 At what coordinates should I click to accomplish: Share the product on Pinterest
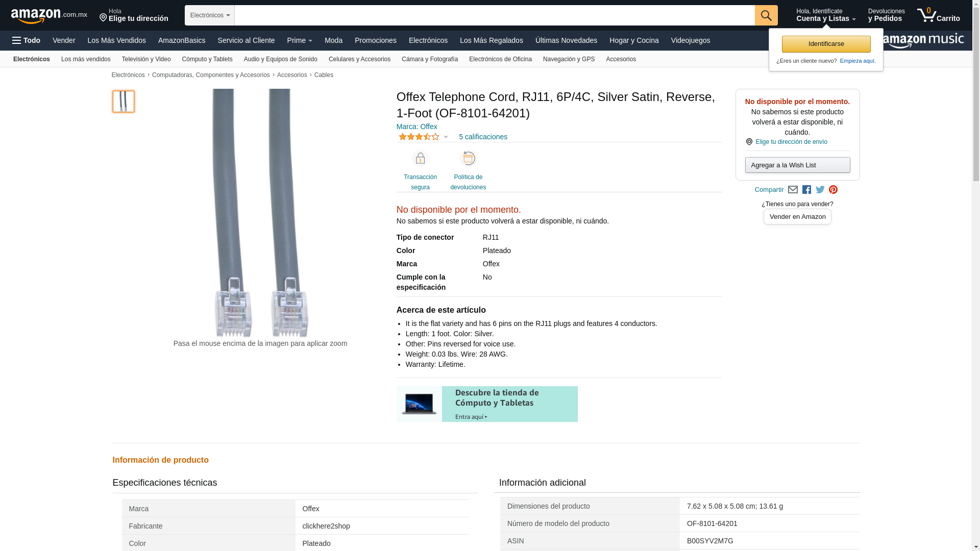coord(833,190)
